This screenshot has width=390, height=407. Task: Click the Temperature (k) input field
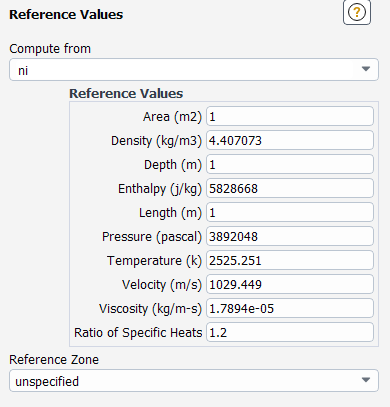pyautogui.click(x=290, y=260)
